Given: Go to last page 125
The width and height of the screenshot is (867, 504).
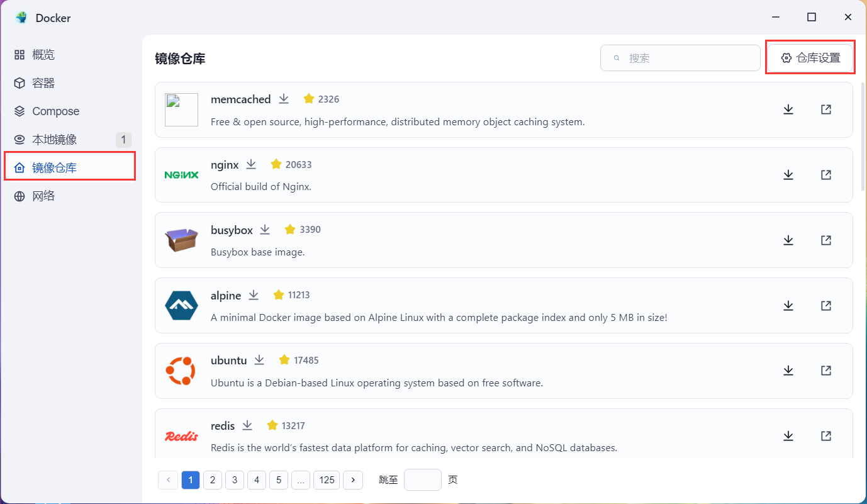Looking at the screenshot, I should tap(326, 479).
